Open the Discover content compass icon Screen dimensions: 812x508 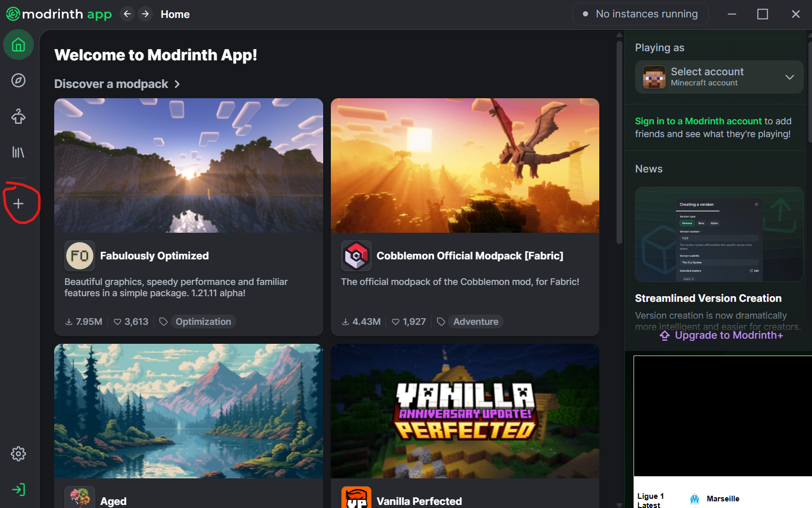pyautogui.click(x=18, y=81)
